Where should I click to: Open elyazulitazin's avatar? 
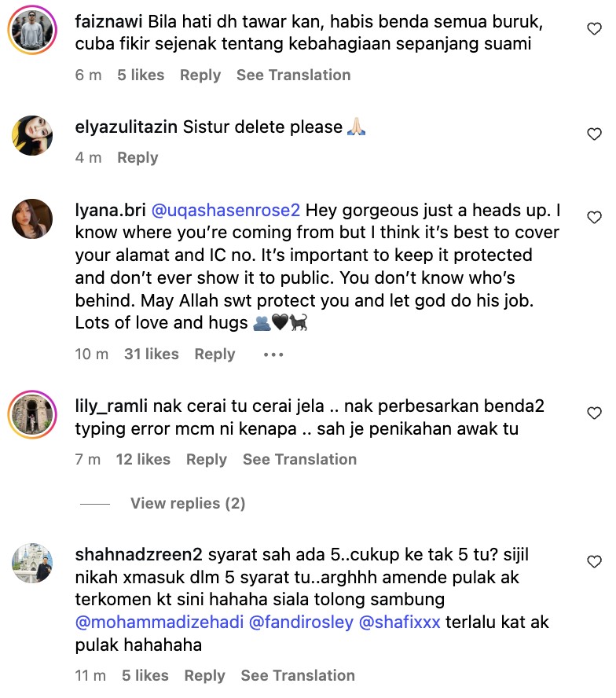pyautogui.click(x=32, y=135)
